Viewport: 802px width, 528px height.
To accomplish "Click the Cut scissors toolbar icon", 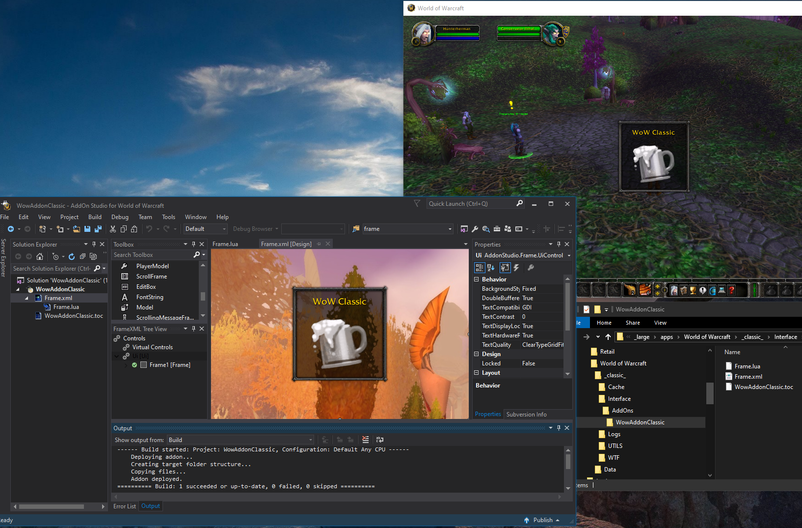I will tap(113, 229).
